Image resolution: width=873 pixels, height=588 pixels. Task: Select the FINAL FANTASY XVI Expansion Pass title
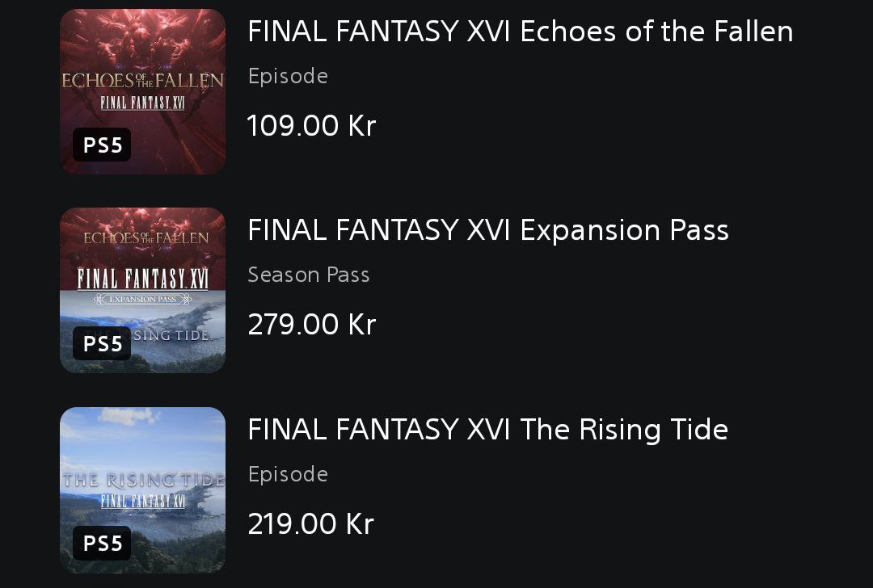pos(487,231)
